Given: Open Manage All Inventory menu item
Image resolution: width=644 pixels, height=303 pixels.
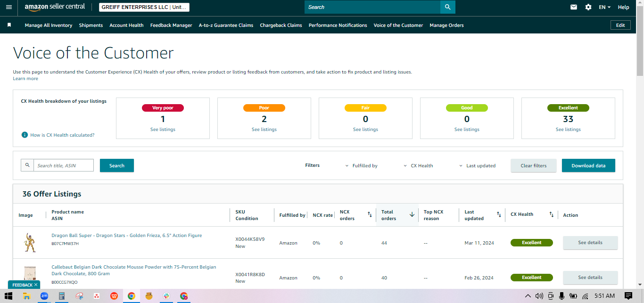Looking at the screenshot, I should coord(49,25).
